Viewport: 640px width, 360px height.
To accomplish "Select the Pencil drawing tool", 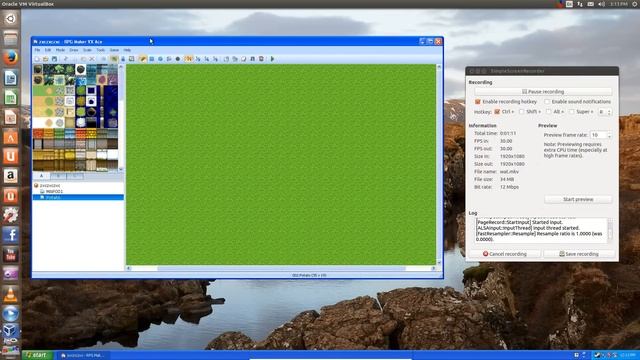I will pos(143,59).
